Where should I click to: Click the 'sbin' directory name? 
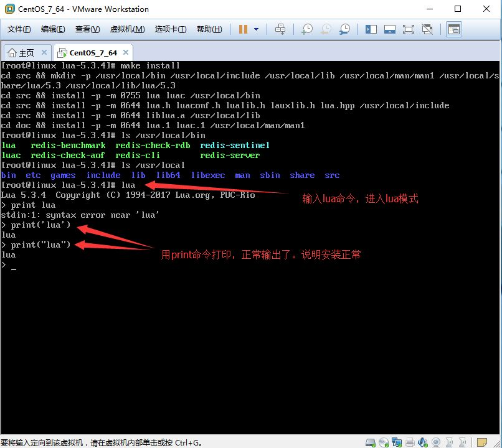pos(270,175)
